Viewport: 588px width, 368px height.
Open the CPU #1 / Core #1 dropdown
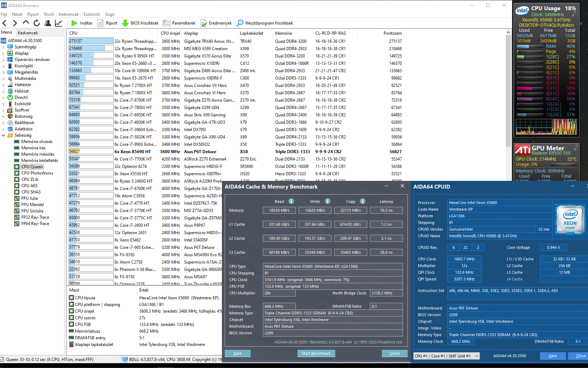tap(446, 356)
